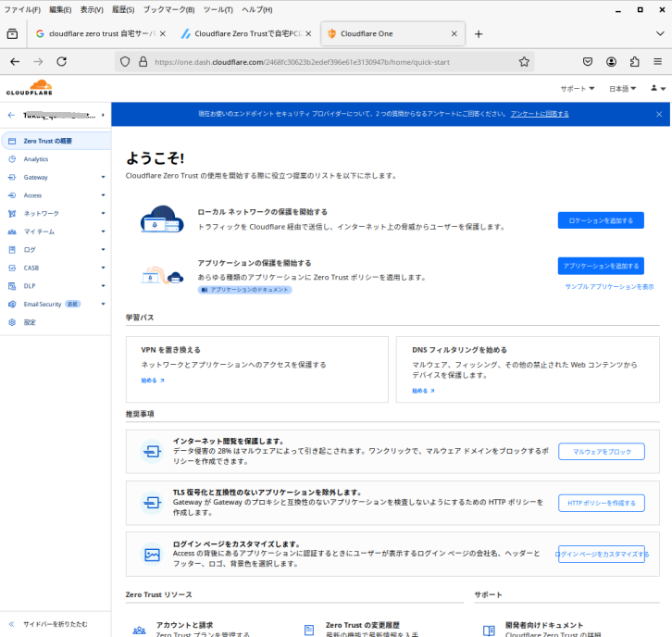Open the 履歴(S) menu
This screenshot has width=672, height=637.
tap(123, 9)
